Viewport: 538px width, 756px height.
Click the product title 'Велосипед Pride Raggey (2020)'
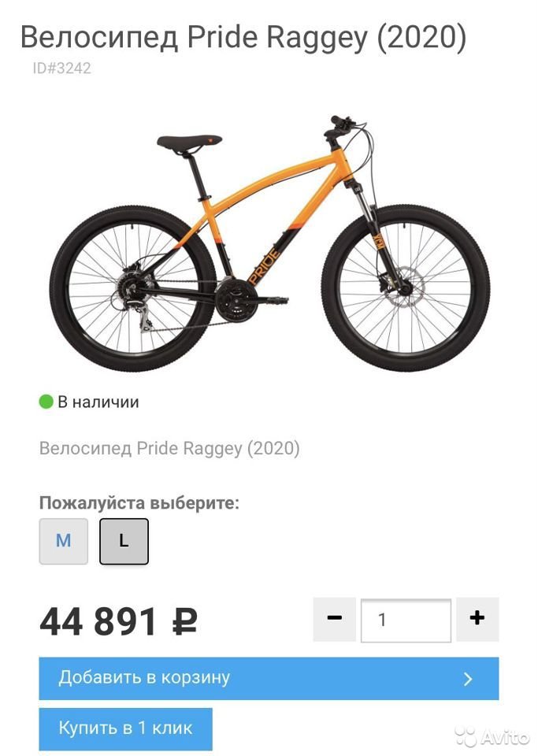243,37
